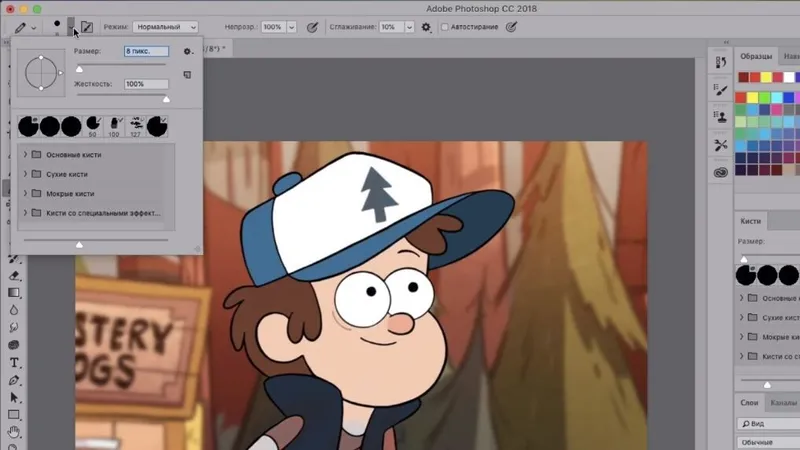Screen dimensions: 800x450
Task: Toggle the brush settings panel icon in options bar
Action: tap(87, 27)
